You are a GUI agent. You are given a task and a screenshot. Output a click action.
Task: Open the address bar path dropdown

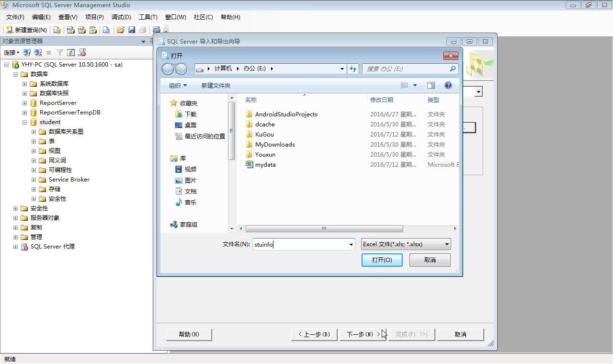(342, 68)
